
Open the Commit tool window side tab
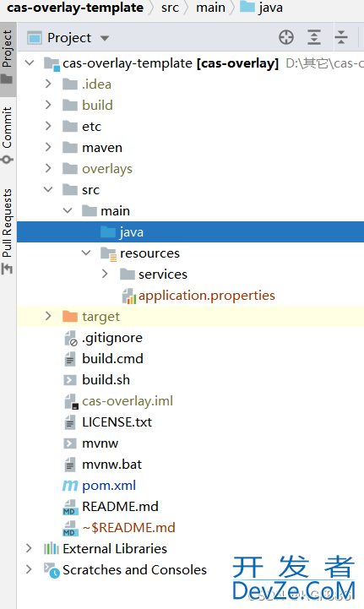click(7, 135)
